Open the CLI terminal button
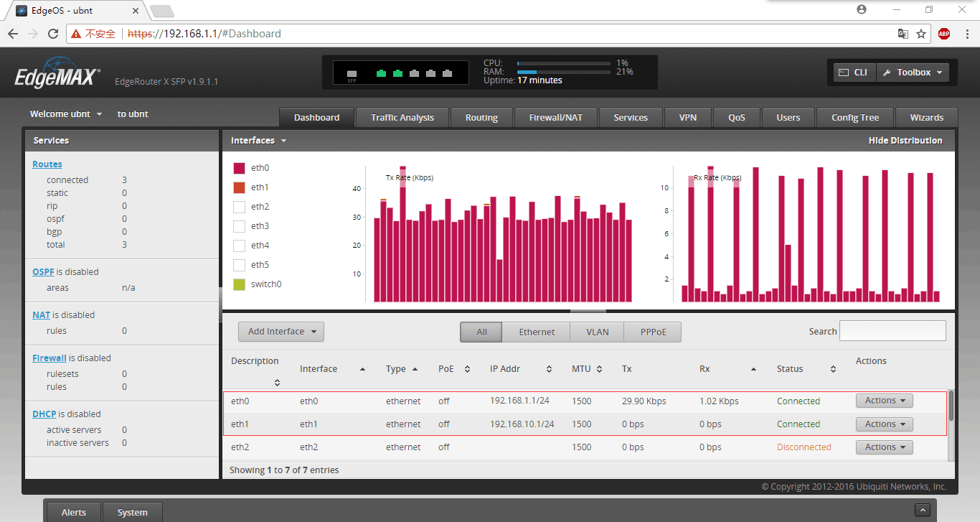The height and width of the screenshot is (522, 980). click(x=854, y=73)
